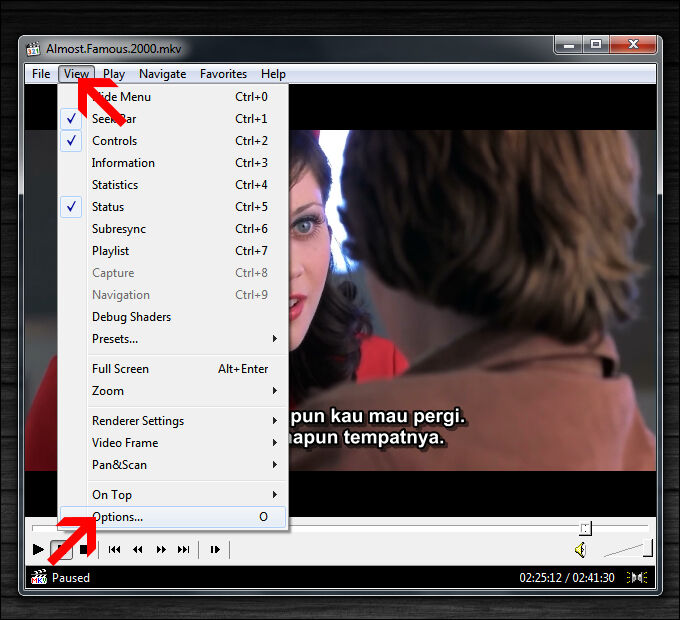The image size is (680, 620).
Task: Expand the Presets submenu
Action: click(173, 339)
